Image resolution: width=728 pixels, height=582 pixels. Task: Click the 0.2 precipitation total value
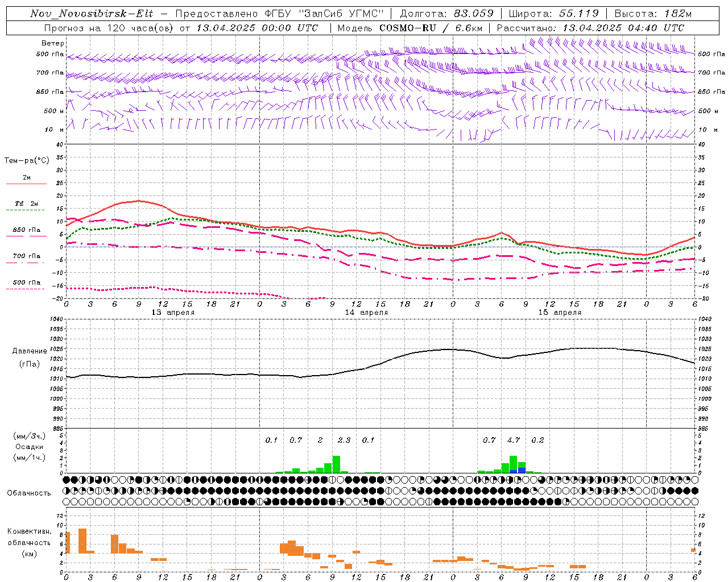[537, 440]
